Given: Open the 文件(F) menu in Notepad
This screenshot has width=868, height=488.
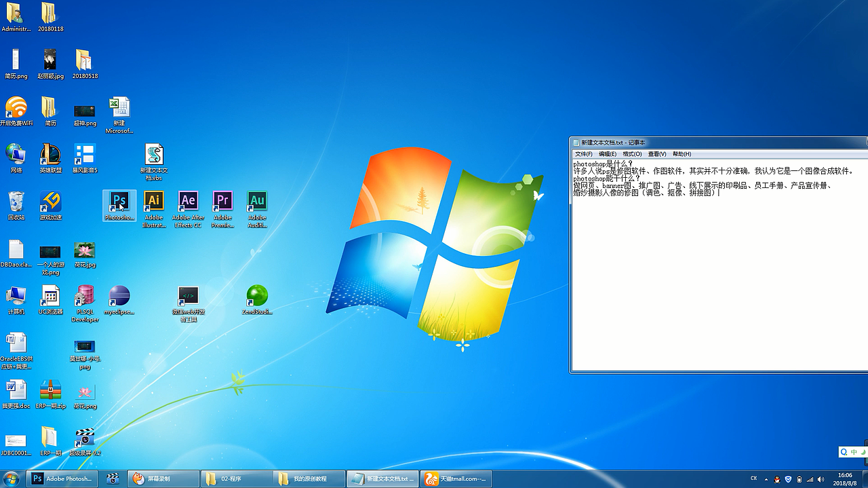Looking at the screenshot, I should [584, 154].
